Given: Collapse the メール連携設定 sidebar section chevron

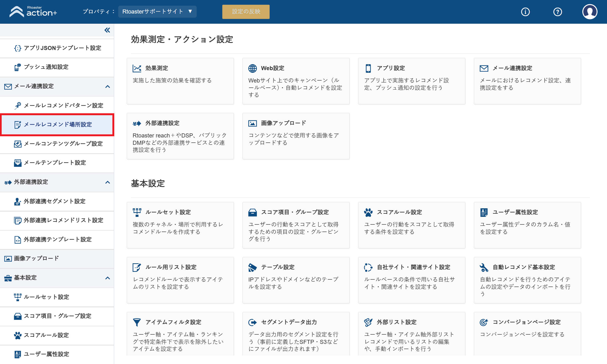Looking at the screenshot, I should point(107,86).
